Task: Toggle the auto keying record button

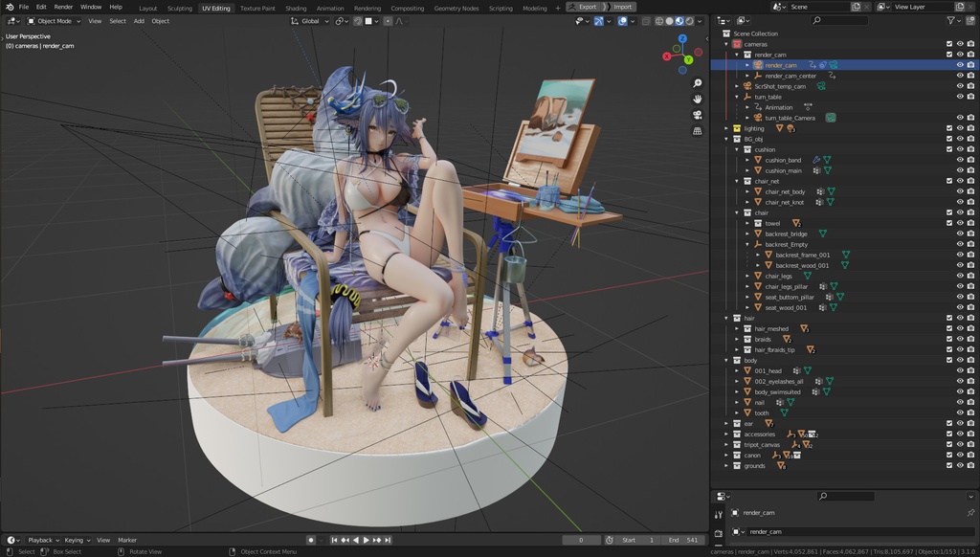Action: [x=311, y=540]
